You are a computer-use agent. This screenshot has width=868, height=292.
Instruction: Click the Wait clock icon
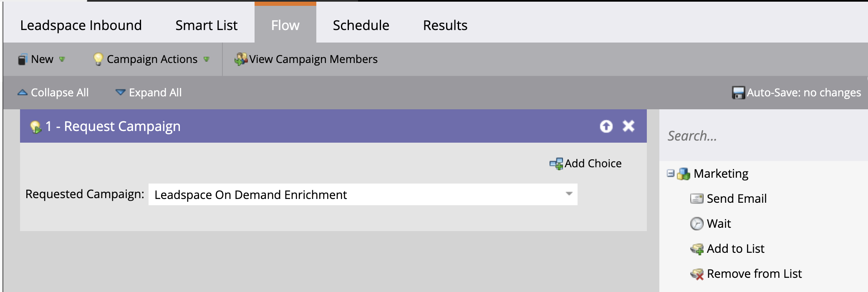tap(697, 224)
